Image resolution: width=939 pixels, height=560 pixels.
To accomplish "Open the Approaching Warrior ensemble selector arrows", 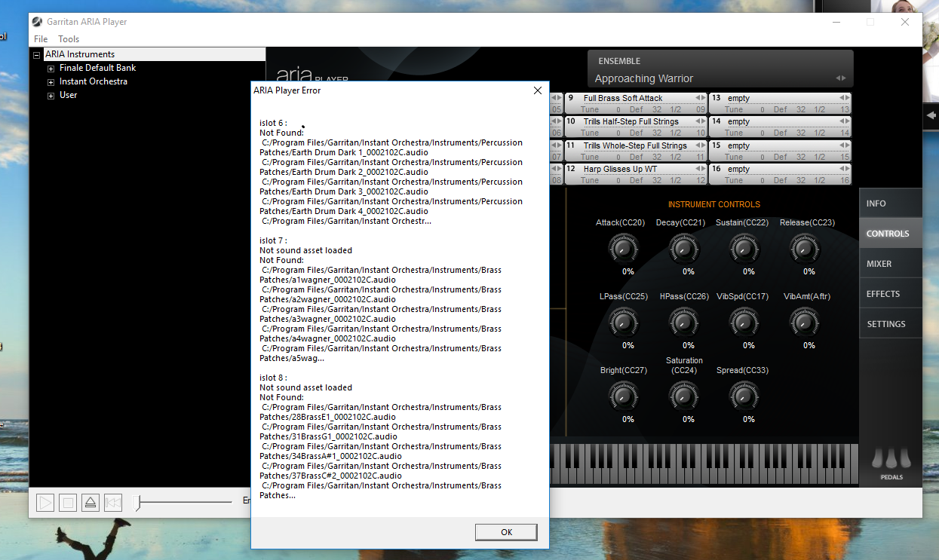I will (x=839, y=78).
